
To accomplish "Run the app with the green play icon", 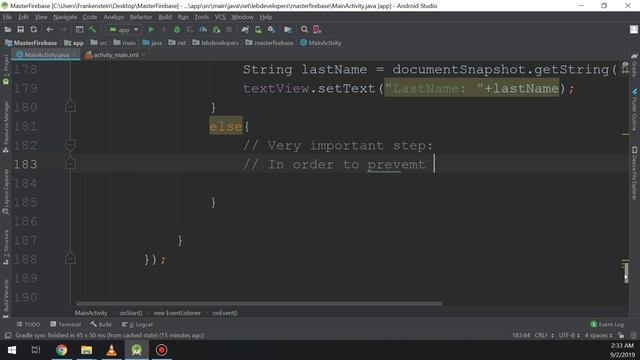I will [x=151, y=29].
